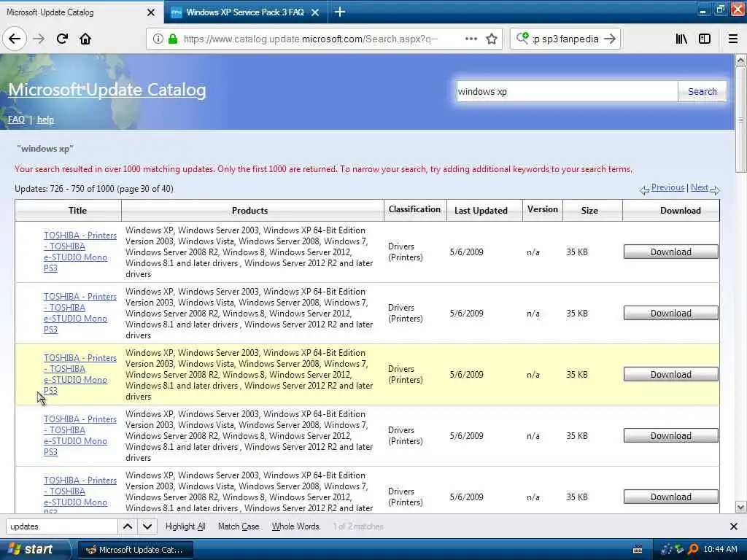Image resolution: width=747 pixels, height=560 pixels.
Task: Bookmark this page with the star icon
Action: 492,39
